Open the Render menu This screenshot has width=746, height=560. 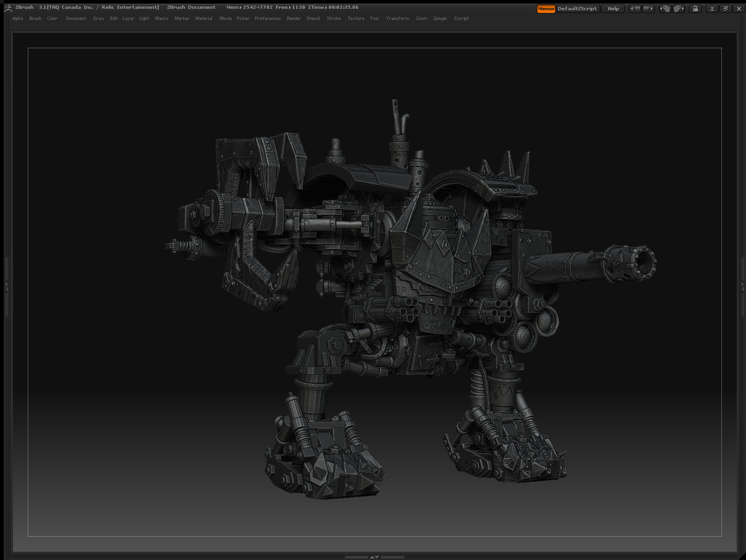(x=294, y=19)
